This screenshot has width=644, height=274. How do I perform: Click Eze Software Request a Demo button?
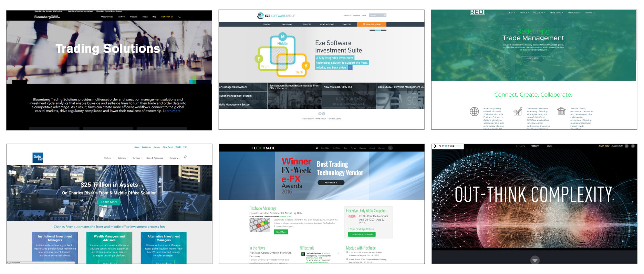[372, 24]
